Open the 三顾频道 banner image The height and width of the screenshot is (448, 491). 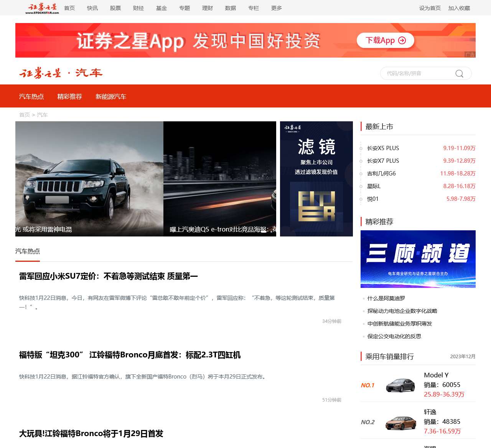click(418, 259)
